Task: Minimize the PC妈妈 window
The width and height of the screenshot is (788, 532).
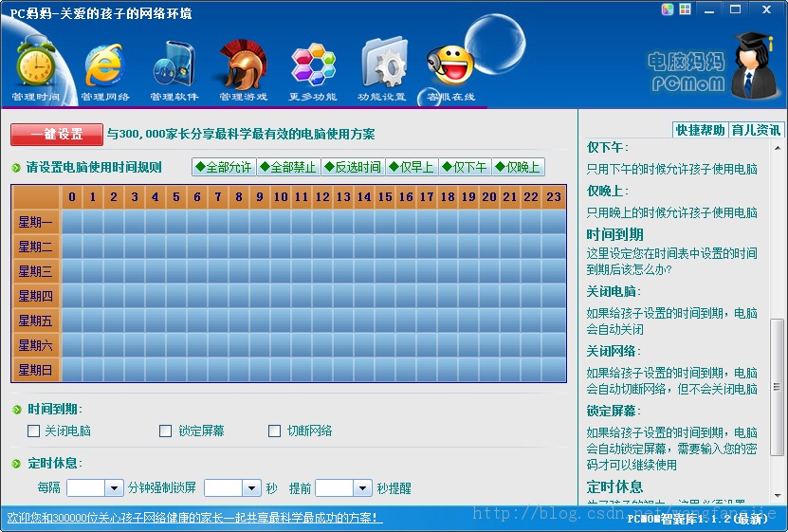Action: pyautogui.click(x=709, y=9)
